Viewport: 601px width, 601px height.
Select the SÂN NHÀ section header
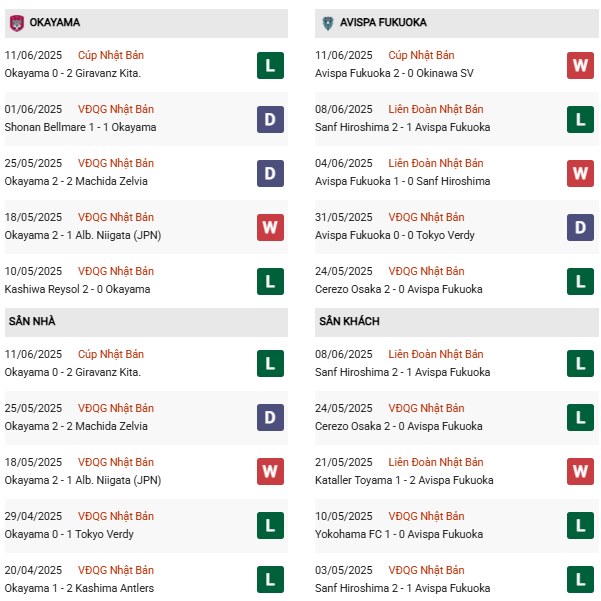point(32,321)
